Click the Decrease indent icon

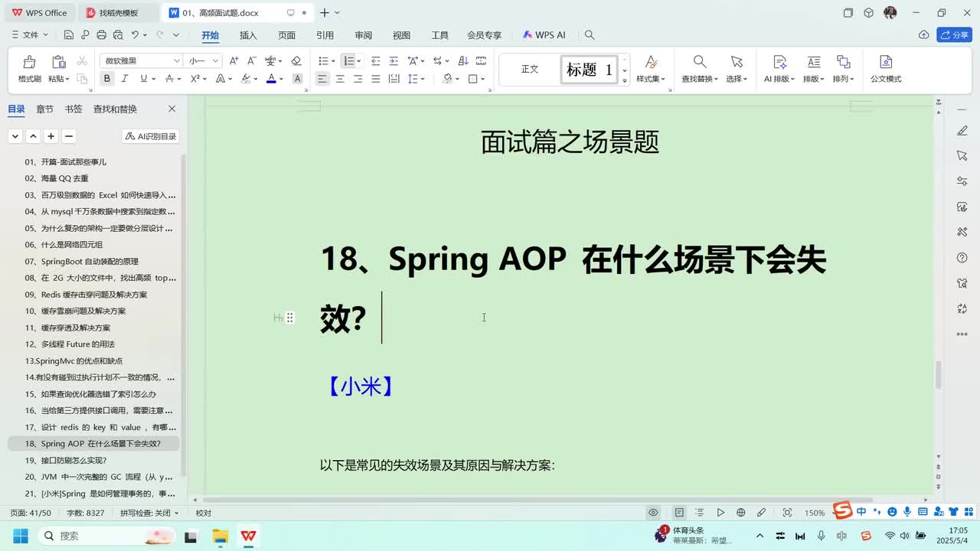(375, 60)
